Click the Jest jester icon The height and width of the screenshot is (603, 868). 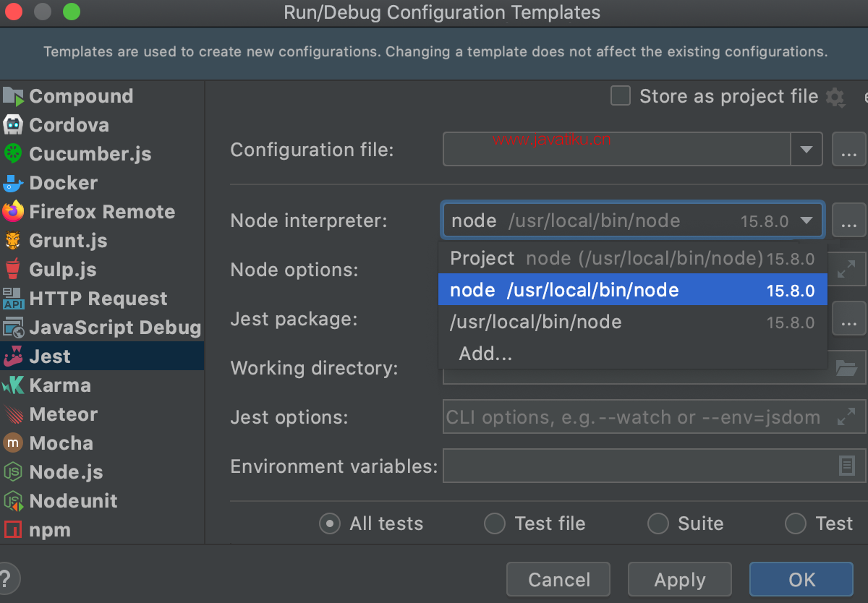pos(13,356)
